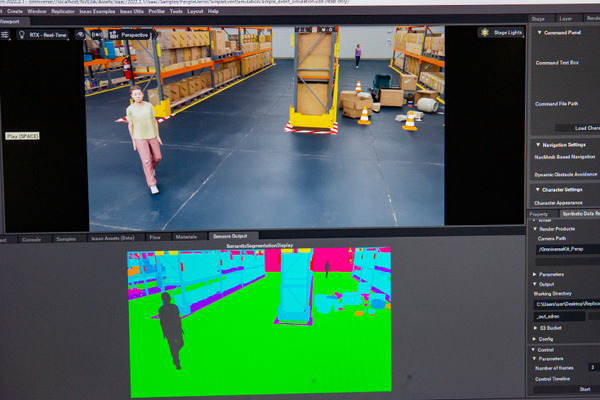The width and height of the screenshot is (600, 400).
Task: Open the viewport settings sliders icon
Action: pyautogui.click(x=6, y=34)
